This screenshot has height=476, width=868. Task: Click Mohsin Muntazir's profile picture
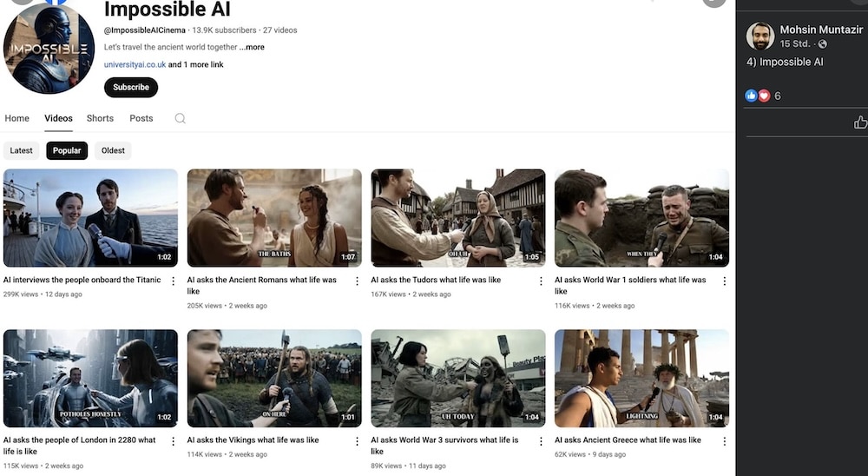(760, 36)
